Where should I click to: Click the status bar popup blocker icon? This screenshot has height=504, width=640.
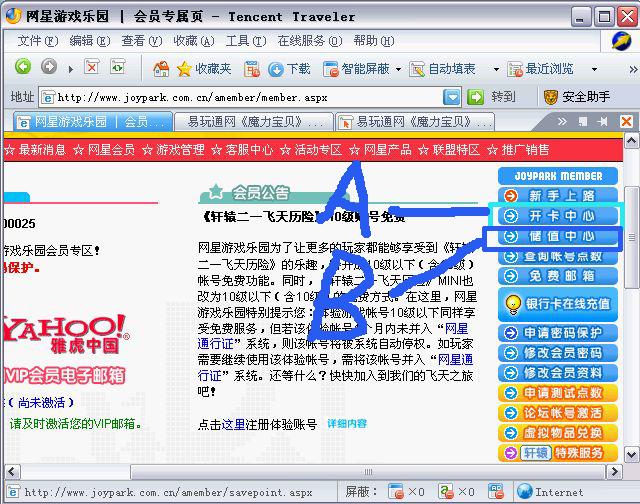tap(396, 492)
